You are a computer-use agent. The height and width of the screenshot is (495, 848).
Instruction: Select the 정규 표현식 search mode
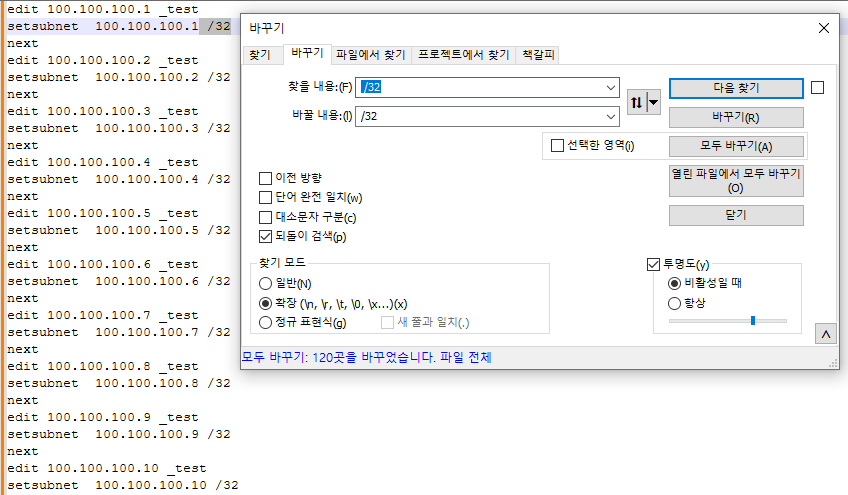[x=266, y=322]
